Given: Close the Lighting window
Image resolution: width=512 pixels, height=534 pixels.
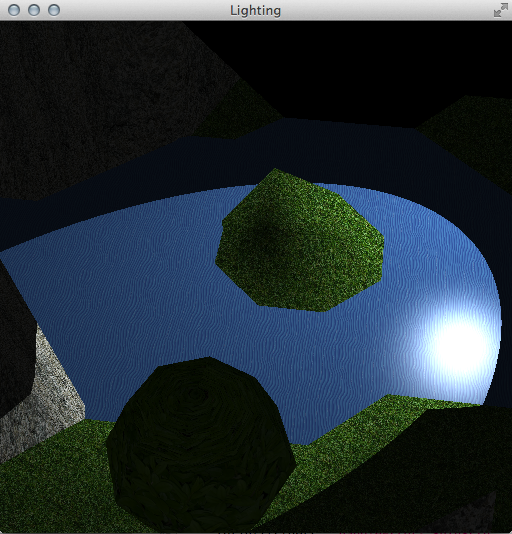Looking at the screenshot, I should point(14,10).
